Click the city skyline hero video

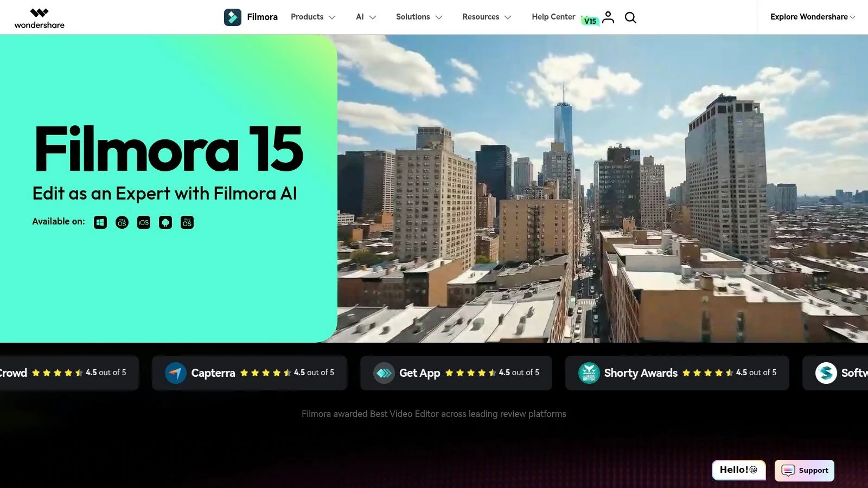point(603,189)
